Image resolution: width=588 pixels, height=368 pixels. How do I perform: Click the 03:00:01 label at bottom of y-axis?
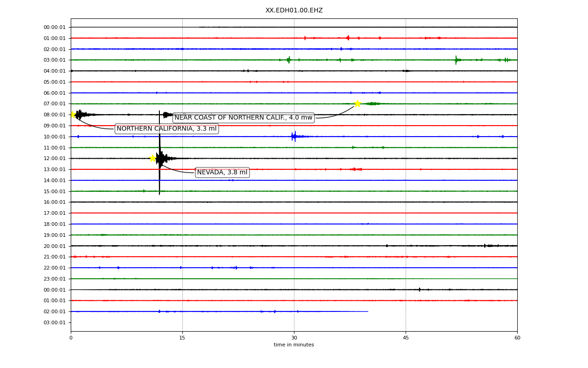click(x=55, y=322)
